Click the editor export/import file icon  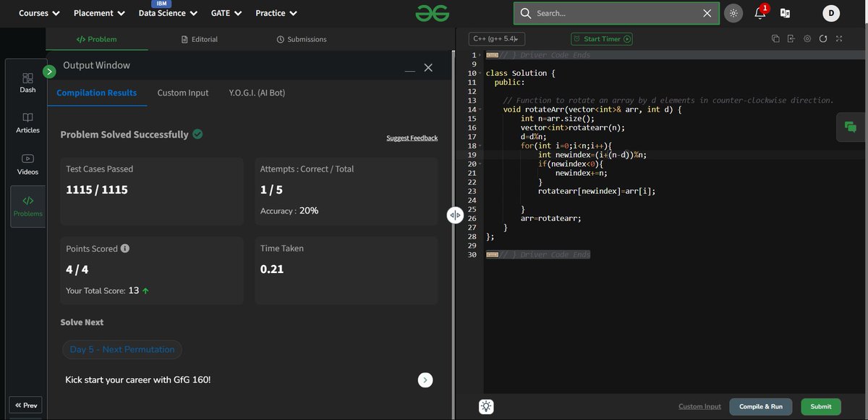point(791,39)
